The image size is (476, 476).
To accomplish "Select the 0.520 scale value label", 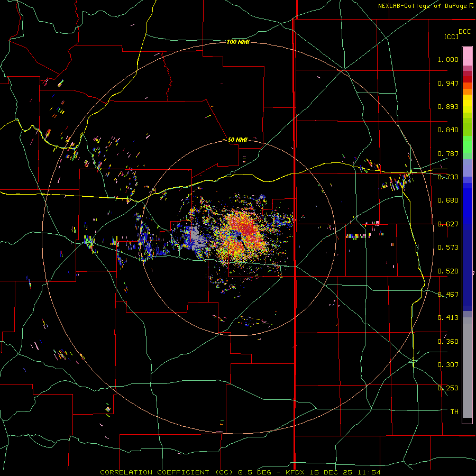I will coord(448,271).
